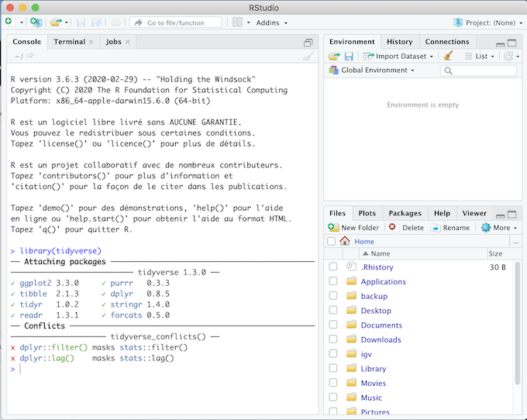The height and width of the screenshot is (420, 527).
Task: Click the Create Project icon
Action: tap(36, 22)
